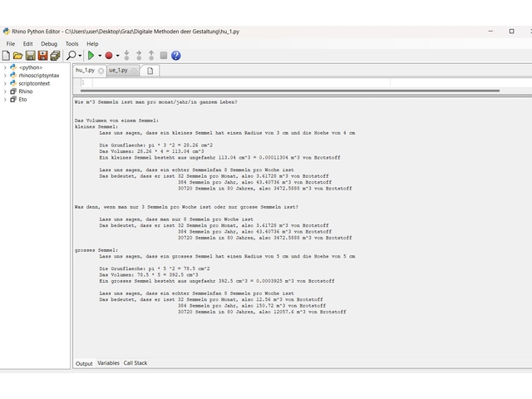Click output line 'Das Volumen: 78.5 * 5'
532x399 pixels.
(149, 275)
